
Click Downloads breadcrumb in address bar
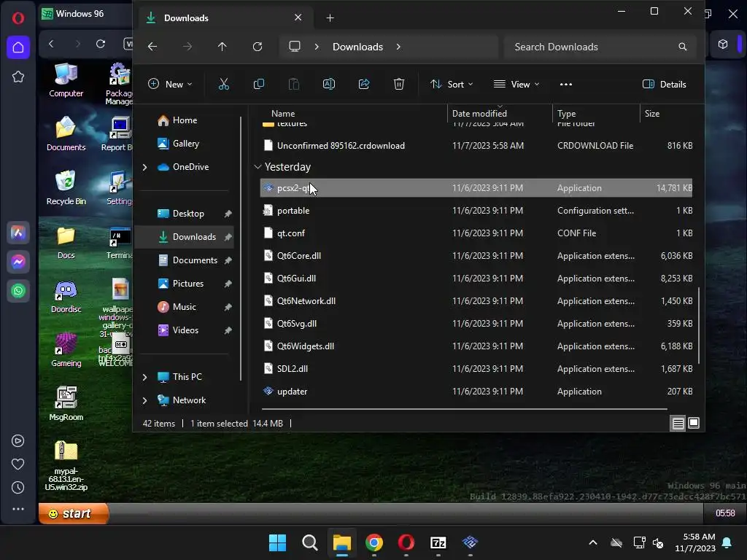[357, 47]
